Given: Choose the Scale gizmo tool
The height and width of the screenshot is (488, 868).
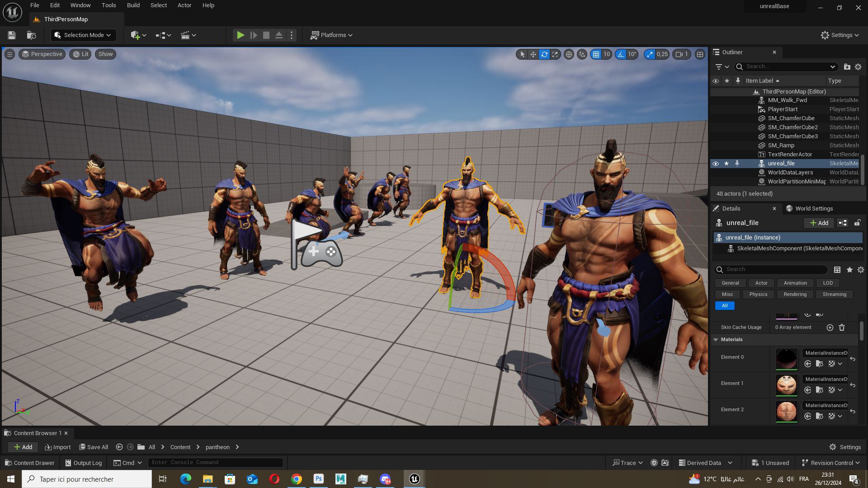Looking at the screenshot, I should [555, 54].
